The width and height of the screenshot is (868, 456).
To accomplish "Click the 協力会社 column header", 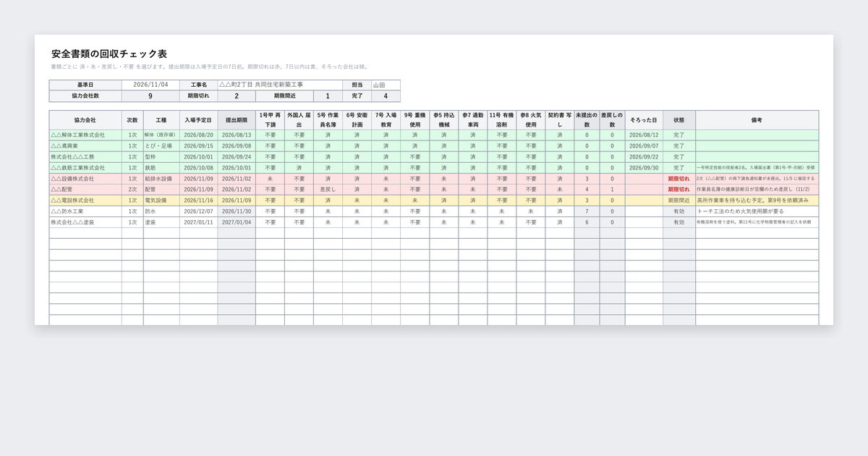I will (x=85, y=119).
